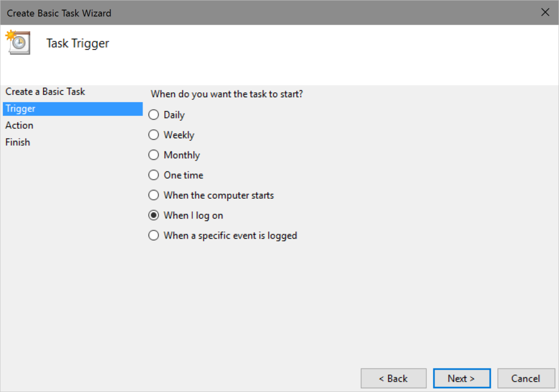Select the Daily radio button
This screenshot has width=559, height=392.
(x=154, y=115)
